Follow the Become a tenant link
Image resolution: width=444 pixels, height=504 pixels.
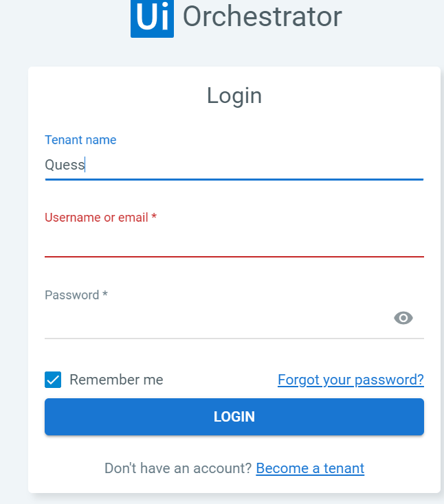point(310,468)
